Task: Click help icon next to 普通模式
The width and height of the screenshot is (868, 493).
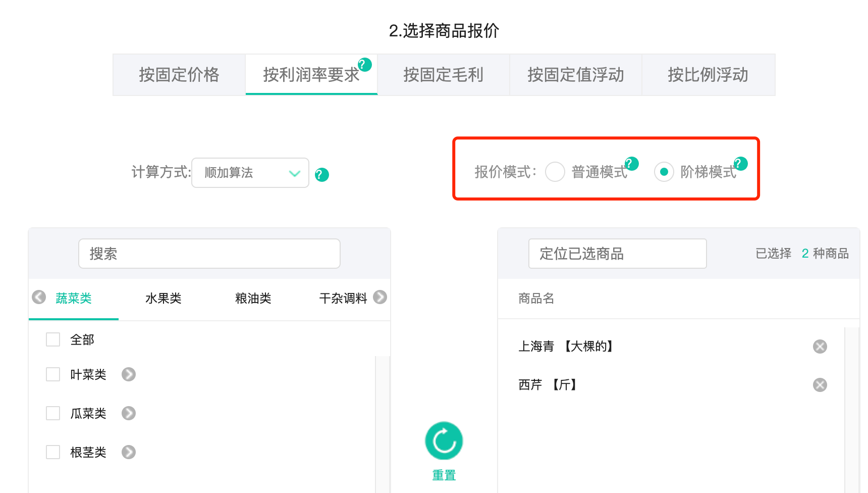Action: click(632, 164)
